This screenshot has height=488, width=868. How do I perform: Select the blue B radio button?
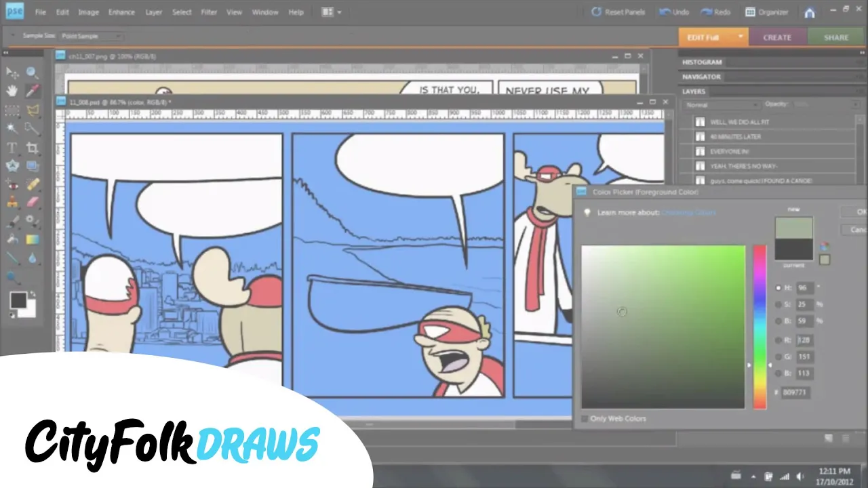tap(778, 373)
